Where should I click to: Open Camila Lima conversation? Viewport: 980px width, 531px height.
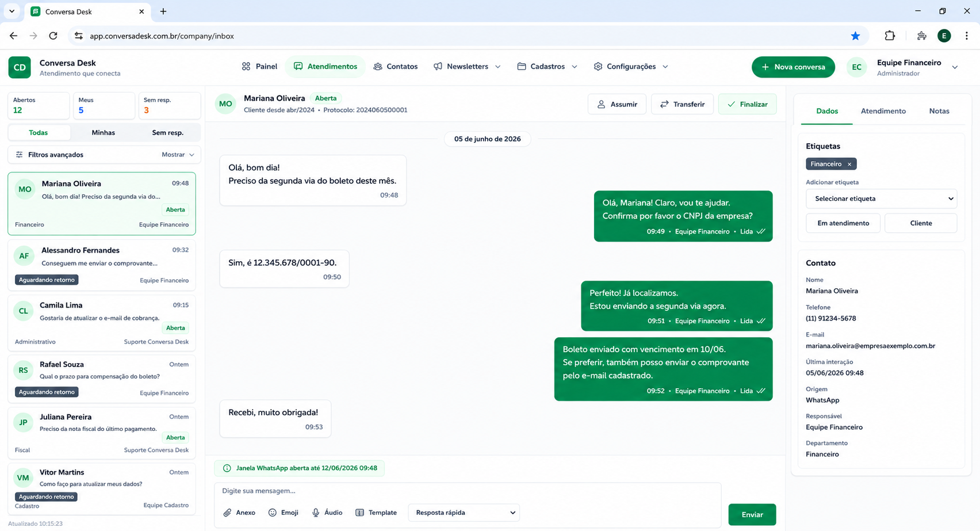point(102,322)
